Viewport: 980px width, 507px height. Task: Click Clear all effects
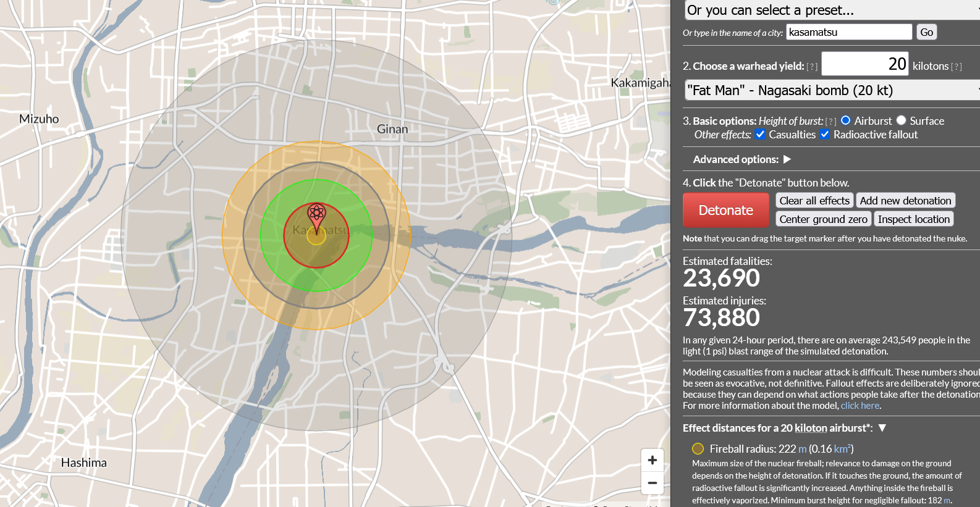pos(814,201)
